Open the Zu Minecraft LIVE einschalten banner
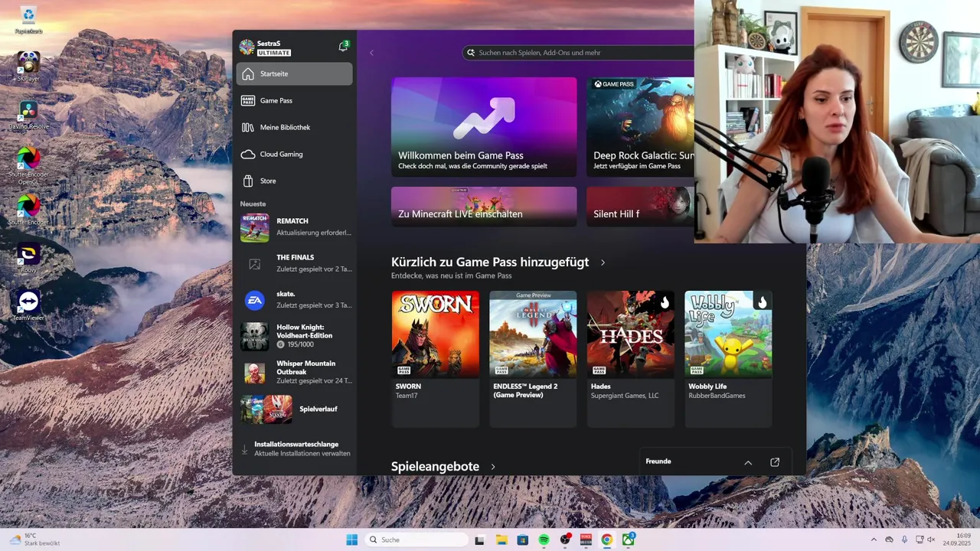 click(x=484, y=207)
